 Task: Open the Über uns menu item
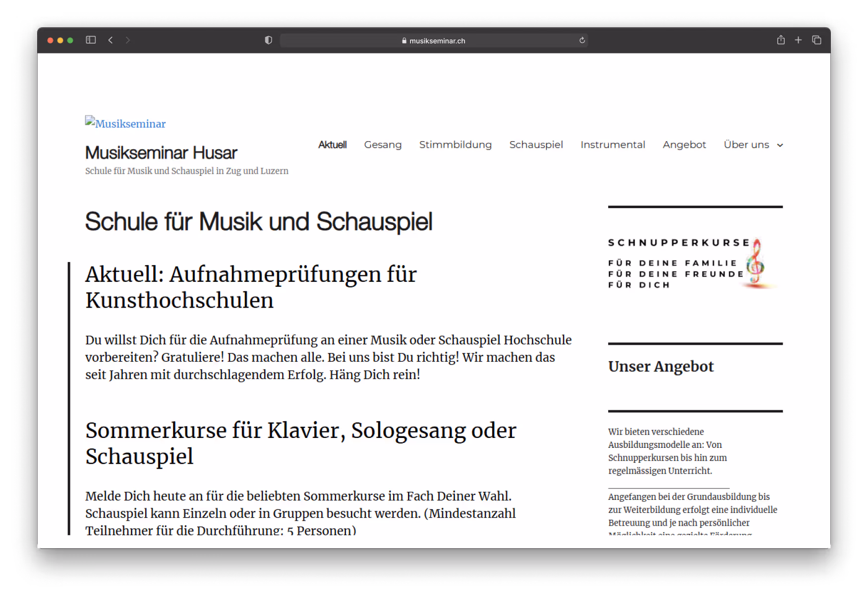(x=746, y=145)
